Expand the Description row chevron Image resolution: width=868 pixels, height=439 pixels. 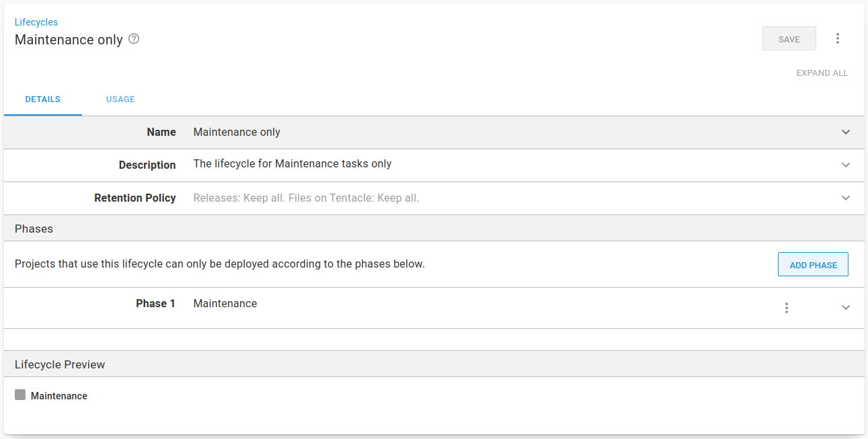[846, 165]
